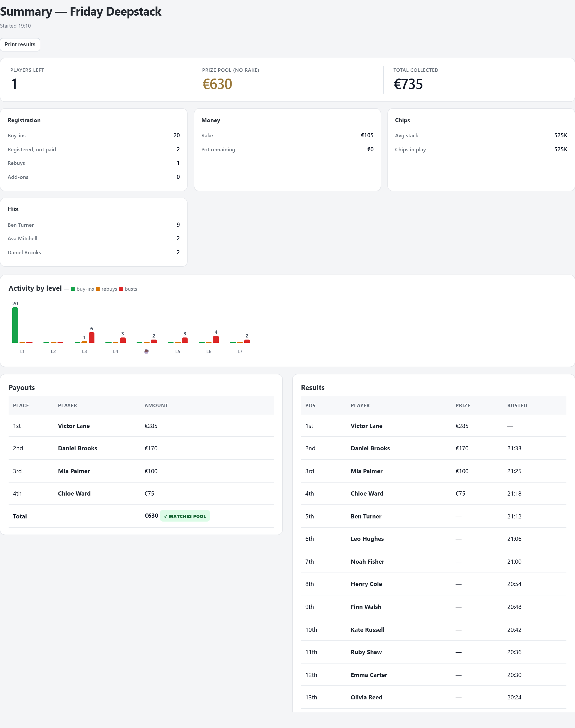Click the break icon between L4 and L5
This screenshot has height=728, width=575.
146,351
